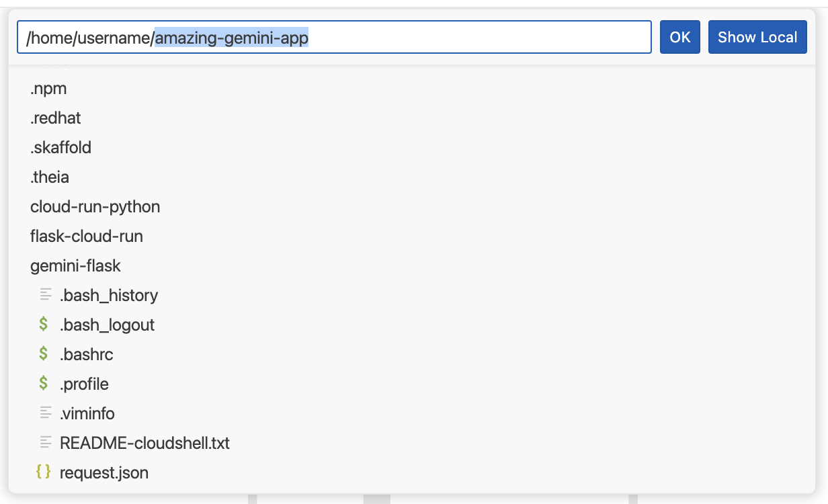The width and height of the screenshot is (828, 504).
Task: Click the shell icon next to .bashrc
Action: pyautogui.click(x=44, y=353)
